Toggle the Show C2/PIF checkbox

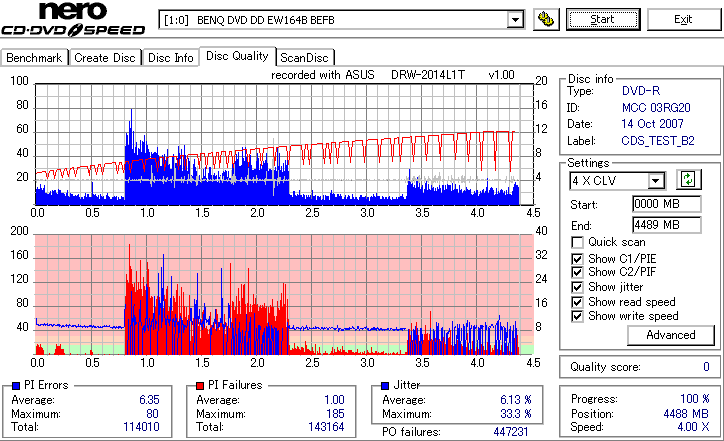(577, 272)
